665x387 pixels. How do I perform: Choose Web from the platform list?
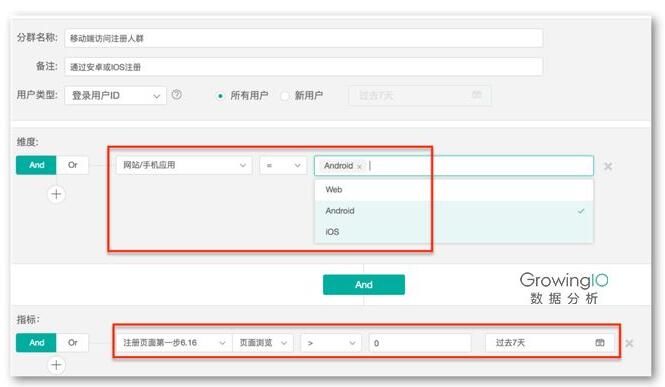point(454,189)
